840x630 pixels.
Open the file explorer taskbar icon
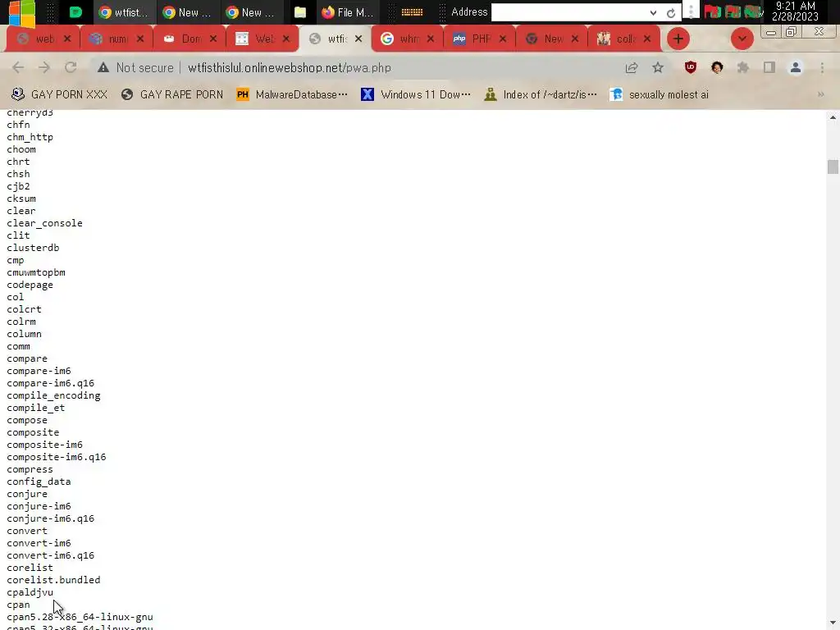[x=300, y=12]
